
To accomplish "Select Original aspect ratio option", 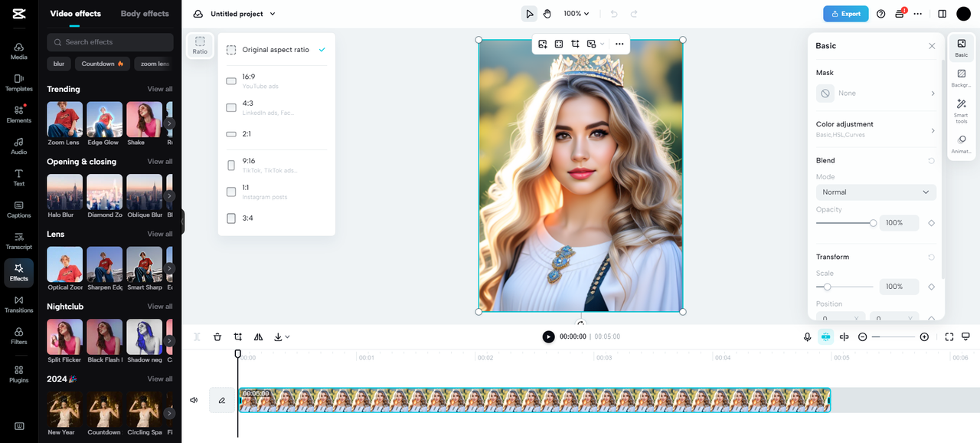I will pyautogui.click(x=276, y=50).
